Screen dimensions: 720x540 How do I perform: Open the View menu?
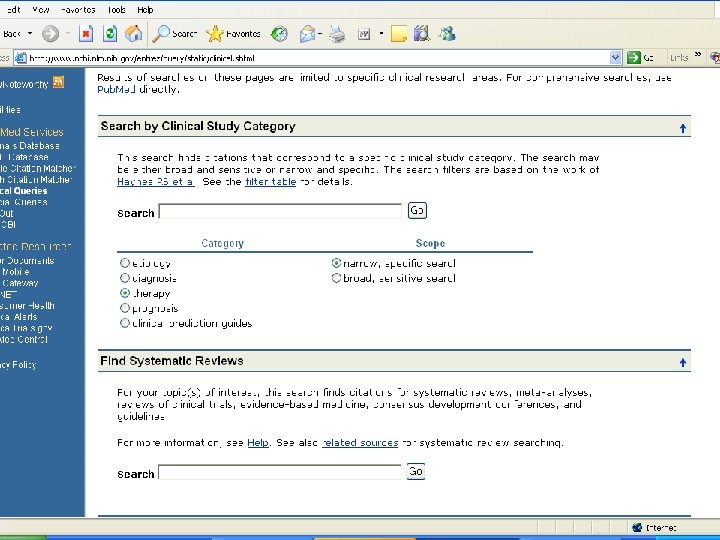coord(41,10)
